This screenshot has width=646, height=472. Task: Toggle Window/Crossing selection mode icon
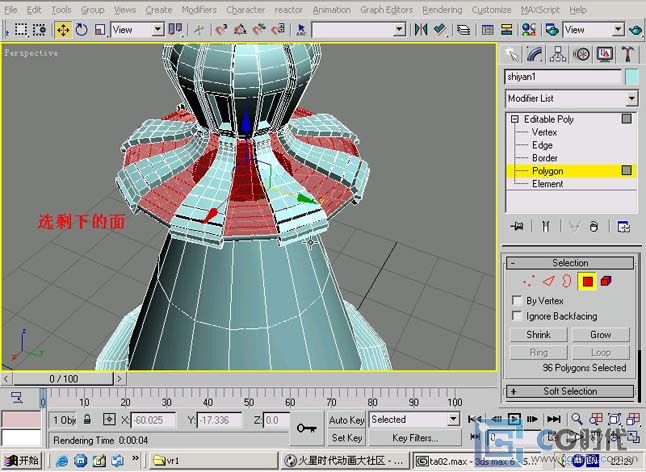(x=39, y=30)
